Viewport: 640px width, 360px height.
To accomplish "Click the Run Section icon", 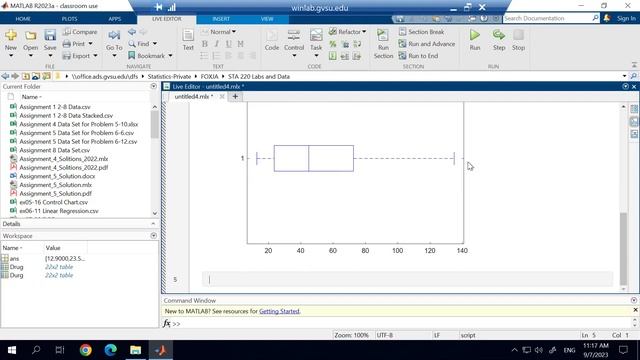I will tap(383, 36).
